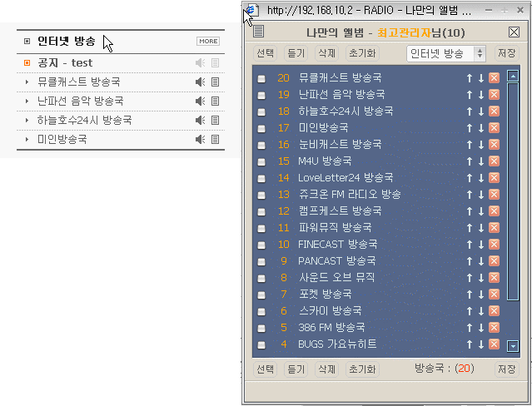Select 캠프캐스트 방송국 text in album

[x=340, y=210]
